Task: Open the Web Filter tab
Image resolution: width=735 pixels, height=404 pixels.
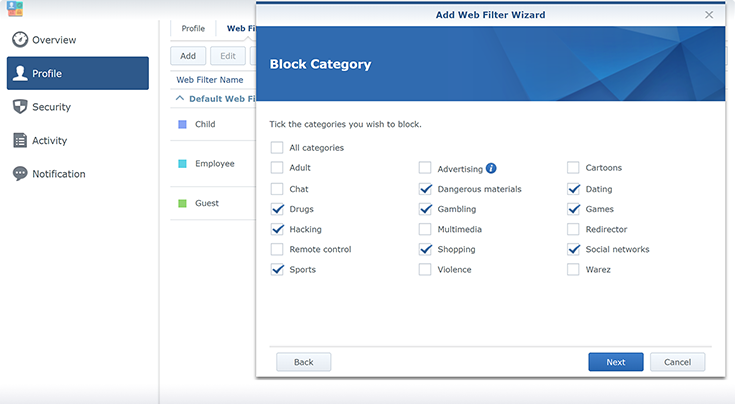Action: (x=240, y=29)
